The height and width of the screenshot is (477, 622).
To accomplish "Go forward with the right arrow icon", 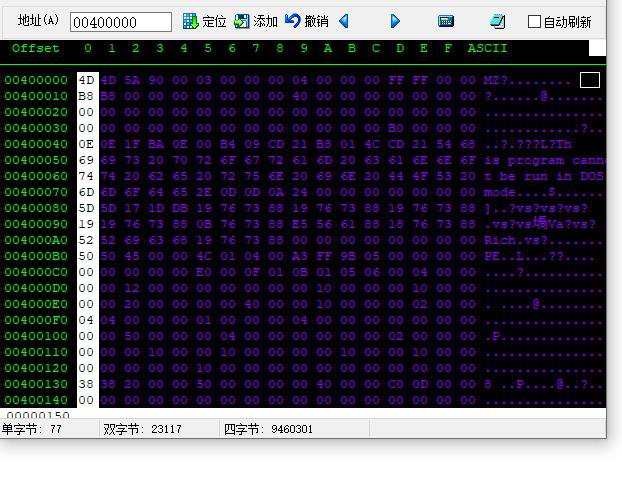I will (395, 21).
